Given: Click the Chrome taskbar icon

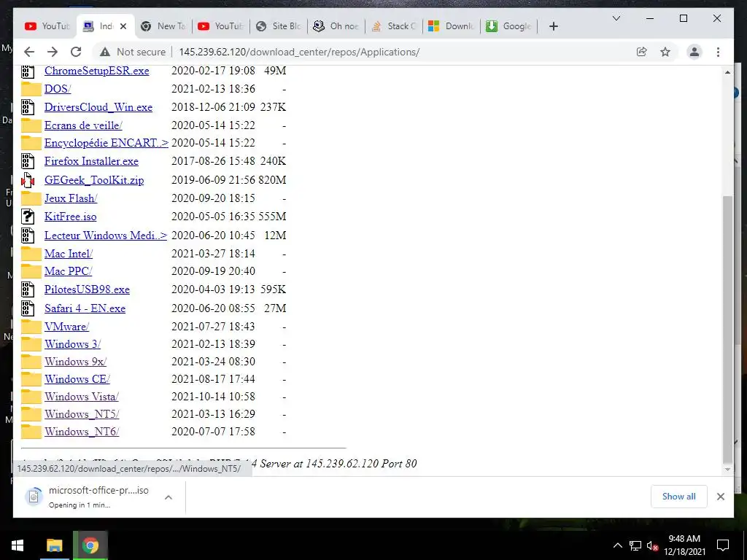Looking at the screenshot, I should [90, 545].
